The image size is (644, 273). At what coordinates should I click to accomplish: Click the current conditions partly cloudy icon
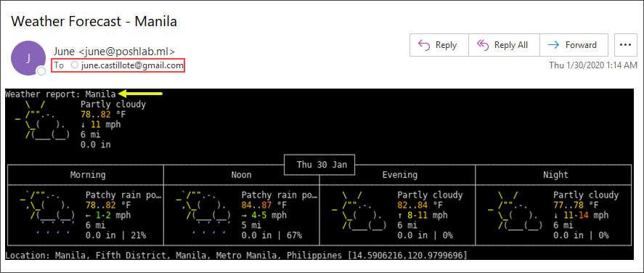tap(43, 120)
